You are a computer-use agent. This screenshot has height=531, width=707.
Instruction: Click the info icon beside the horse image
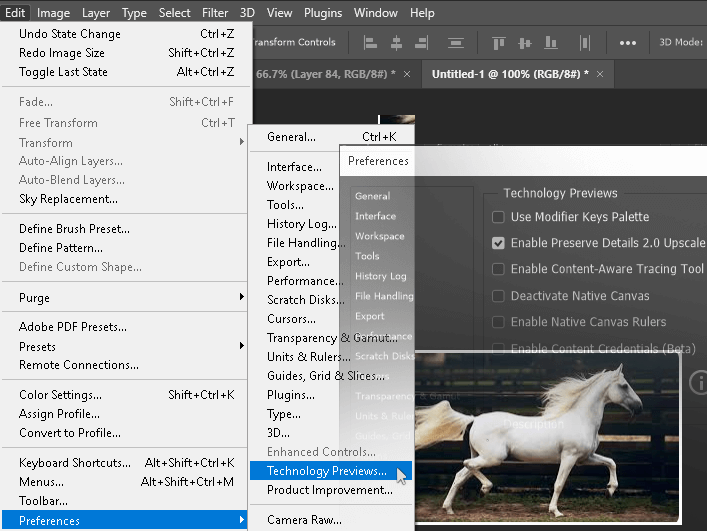click(x=698, y=382)
